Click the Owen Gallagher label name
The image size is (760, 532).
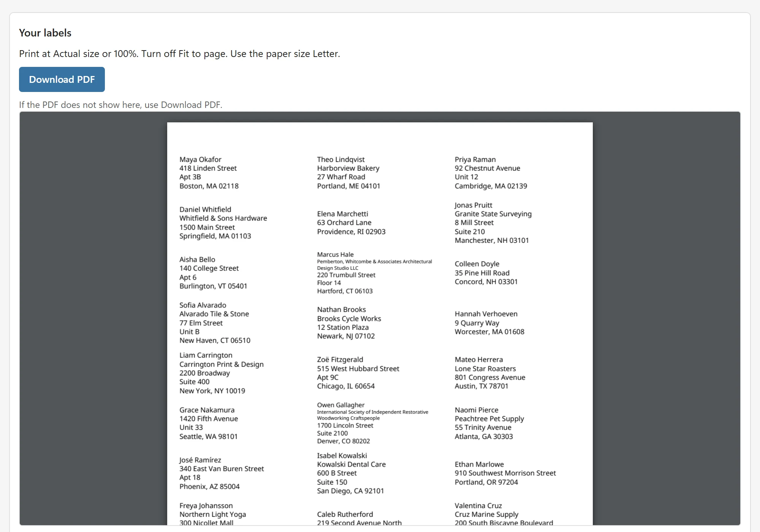pos(340,405)
